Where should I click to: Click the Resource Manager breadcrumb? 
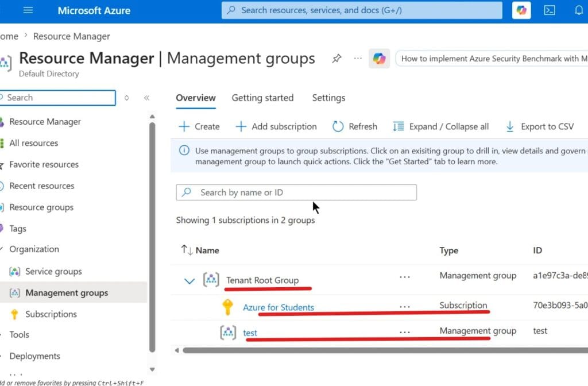point(72,36)
